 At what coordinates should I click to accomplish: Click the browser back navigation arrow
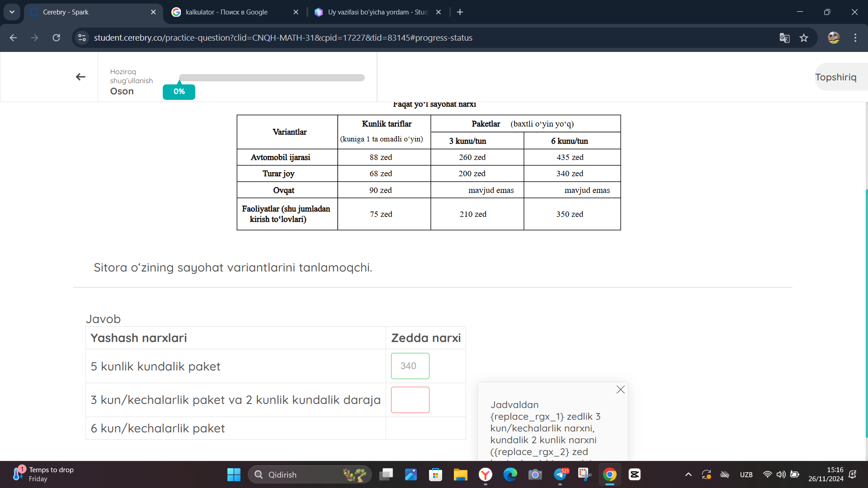pos(13,38)
